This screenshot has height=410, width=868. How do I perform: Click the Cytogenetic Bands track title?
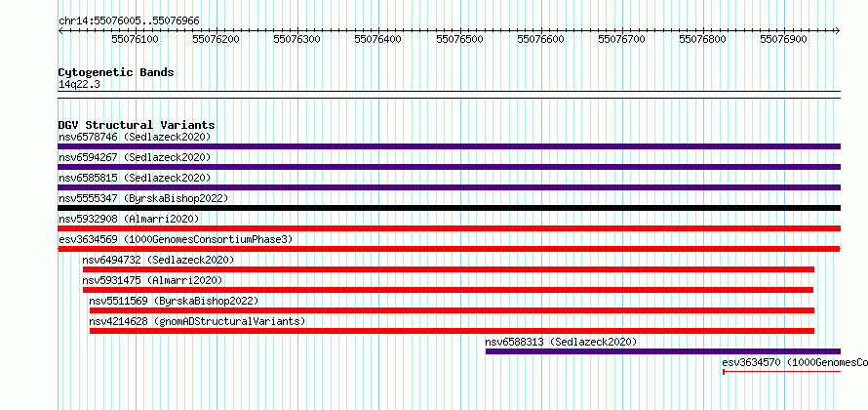116,72
